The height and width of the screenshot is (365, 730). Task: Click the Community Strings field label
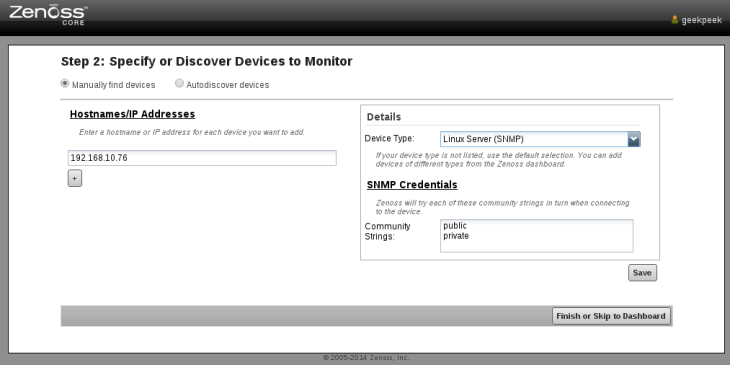387,231
